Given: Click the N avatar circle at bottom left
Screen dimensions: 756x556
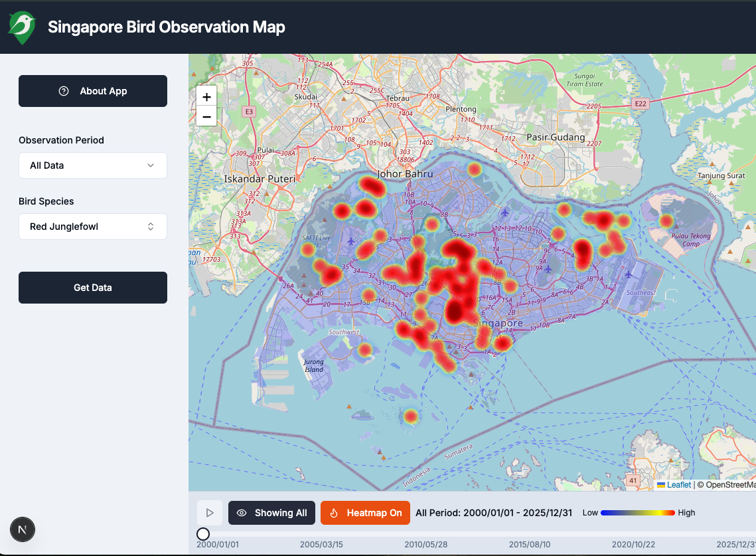Looking at the screenshot, I should coord(22,529).
